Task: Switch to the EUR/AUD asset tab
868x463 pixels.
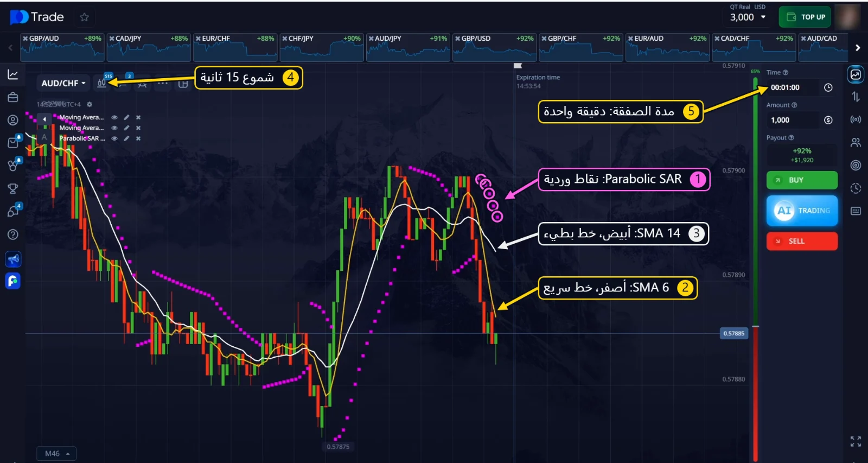Action: tap(667, 47)
